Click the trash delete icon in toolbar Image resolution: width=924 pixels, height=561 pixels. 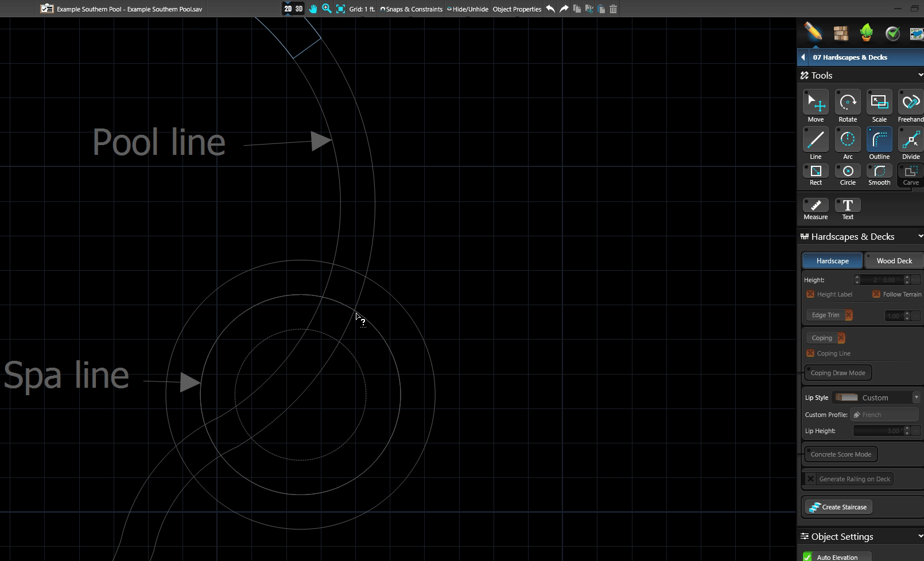point(613,9)
